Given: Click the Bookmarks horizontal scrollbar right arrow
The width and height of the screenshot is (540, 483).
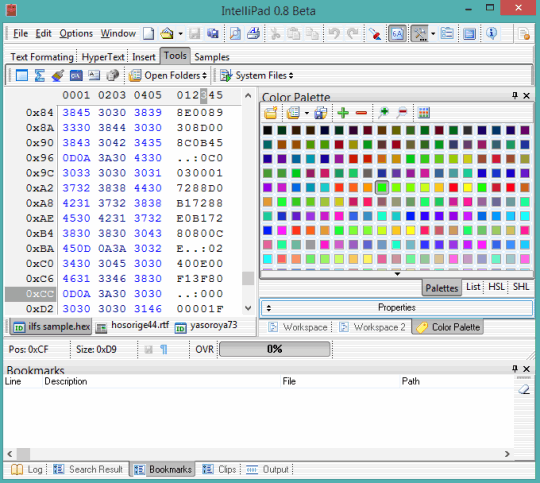Looking at the screenshot, I should tap(507, 454).
